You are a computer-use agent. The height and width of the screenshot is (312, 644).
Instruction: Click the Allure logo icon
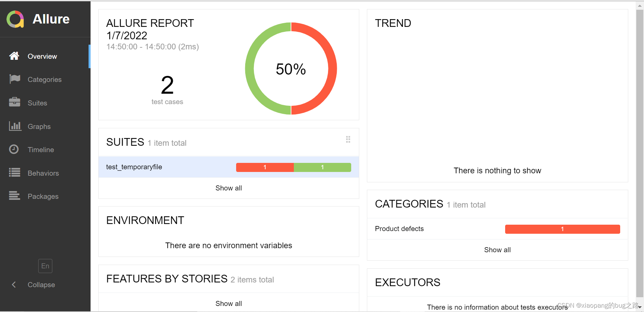pyautogui.click(x=15, y=19)
